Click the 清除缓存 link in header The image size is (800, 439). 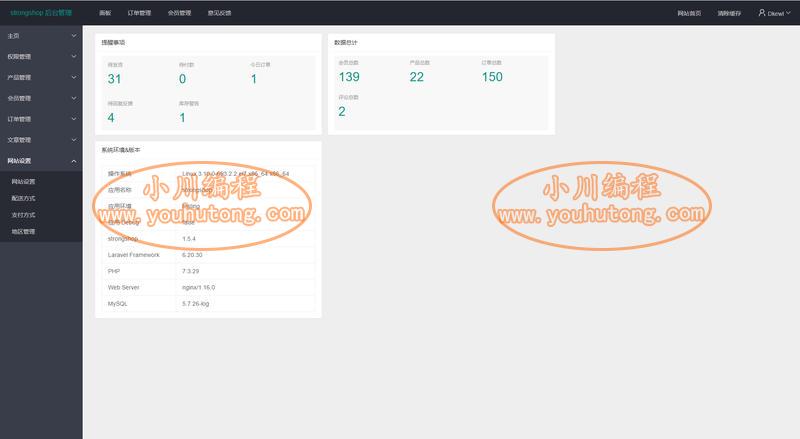pyautogui.click(x=729, y=13)
